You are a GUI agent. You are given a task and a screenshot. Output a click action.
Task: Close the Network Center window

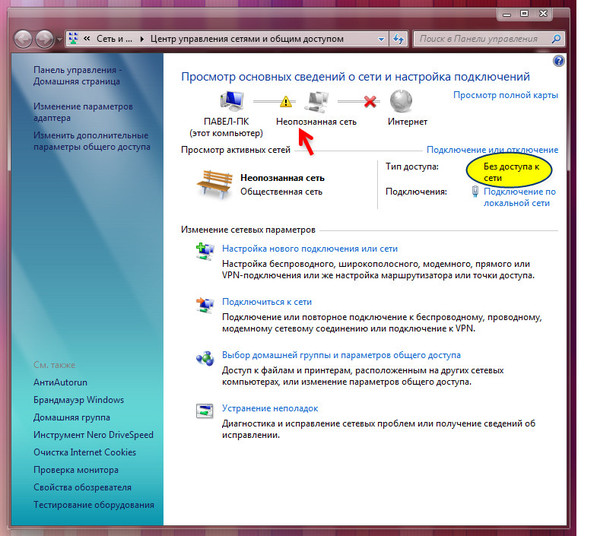[x=543, y=14]
